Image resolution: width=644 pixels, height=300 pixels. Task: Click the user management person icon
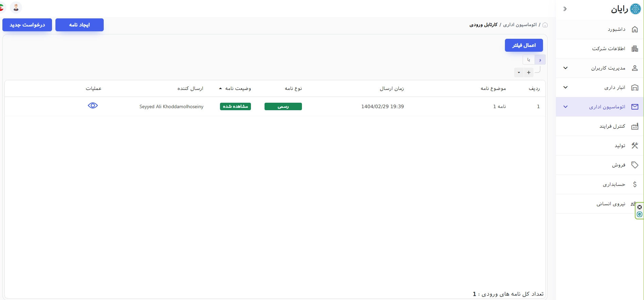click(635, 68)
